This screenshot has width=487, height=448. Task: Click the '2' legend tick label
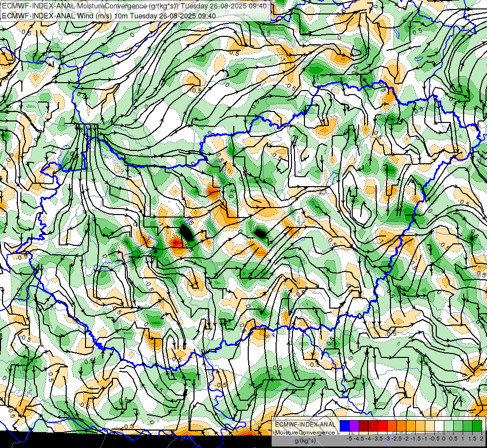point(482,439)
